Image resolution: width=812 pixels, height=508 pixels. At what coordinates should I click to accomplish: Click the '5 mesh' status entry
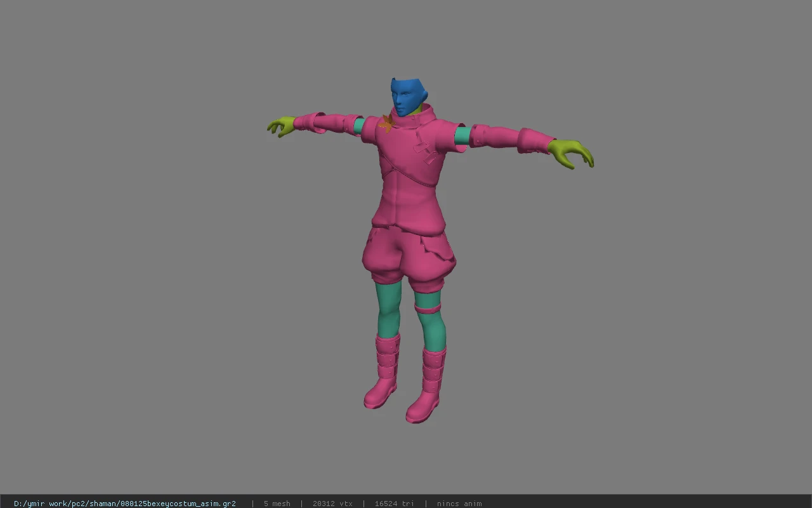[x=277, y=504]
